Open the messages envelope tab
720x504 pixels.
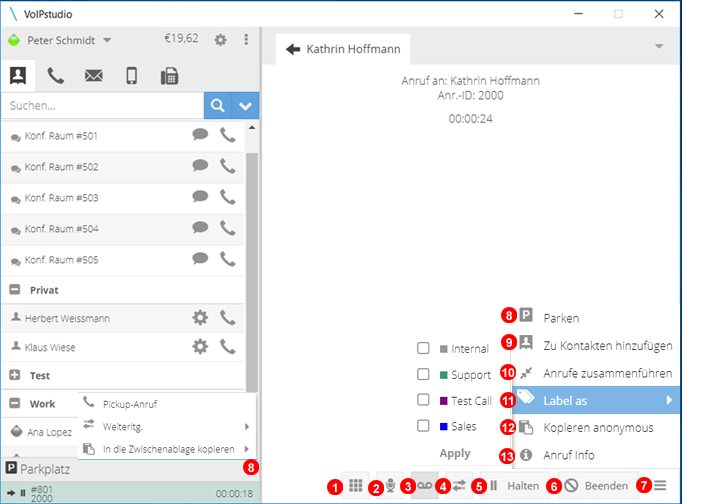(x=93, y=76)
